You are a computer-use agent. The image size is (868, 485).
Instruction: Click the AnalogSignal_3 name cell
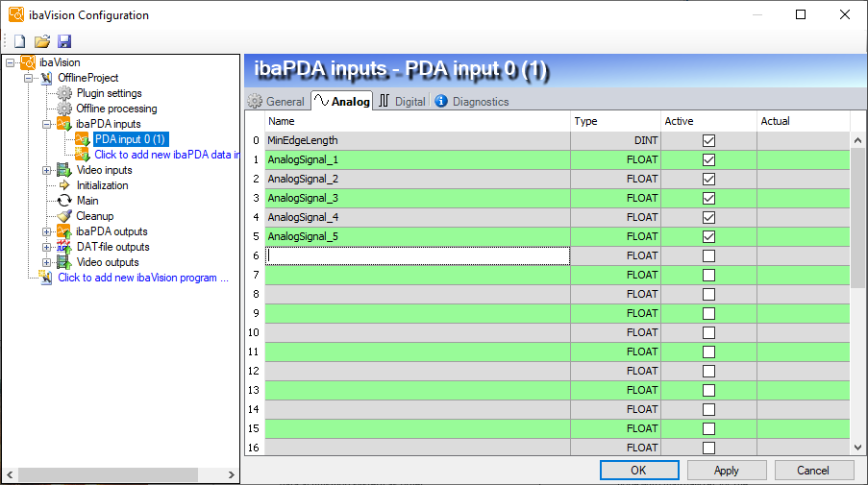pyautogui.click(x=417, y=198)
